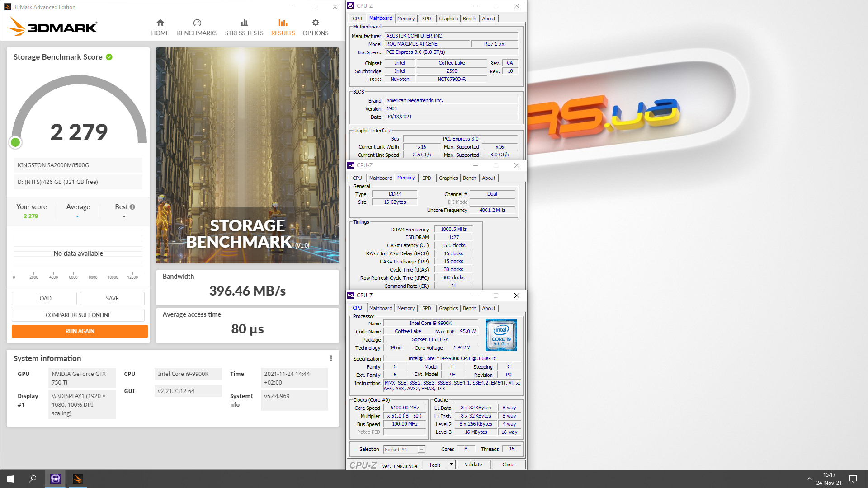
Task: Click the Tools button in CPU-Z
Action: click(435, 465)
